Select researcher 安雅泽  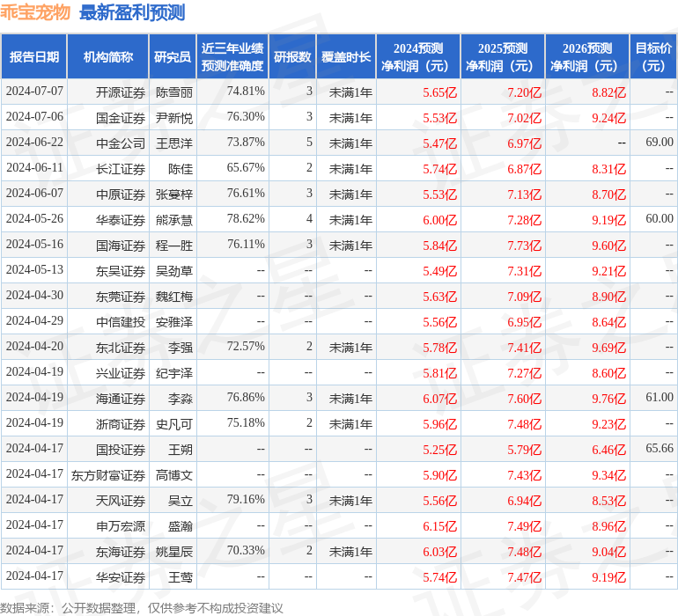[x=173, y=321]
